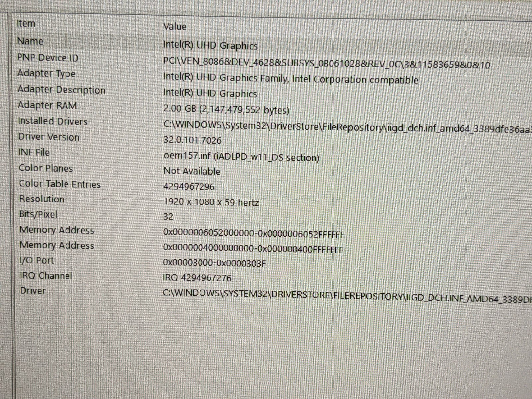Click the Item column header
532x399 pixels.
point(26,24)
